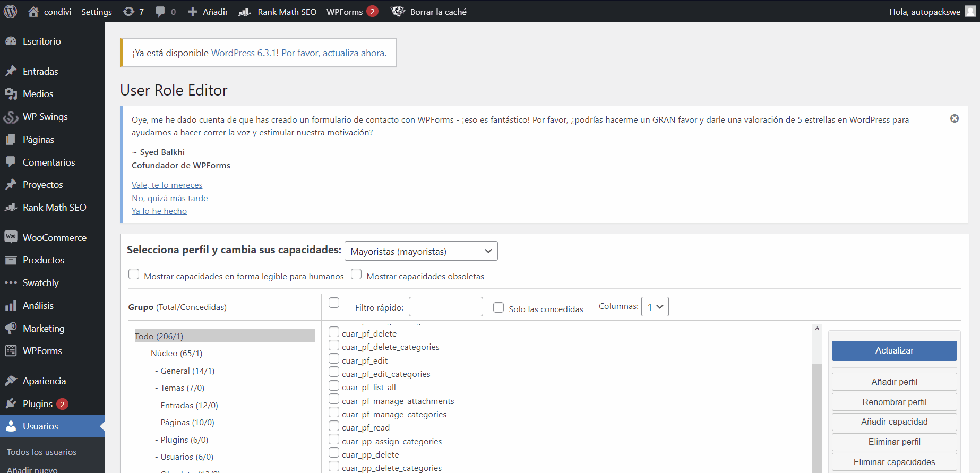Enable human-readable capabilities checkbox

[134, 274]
